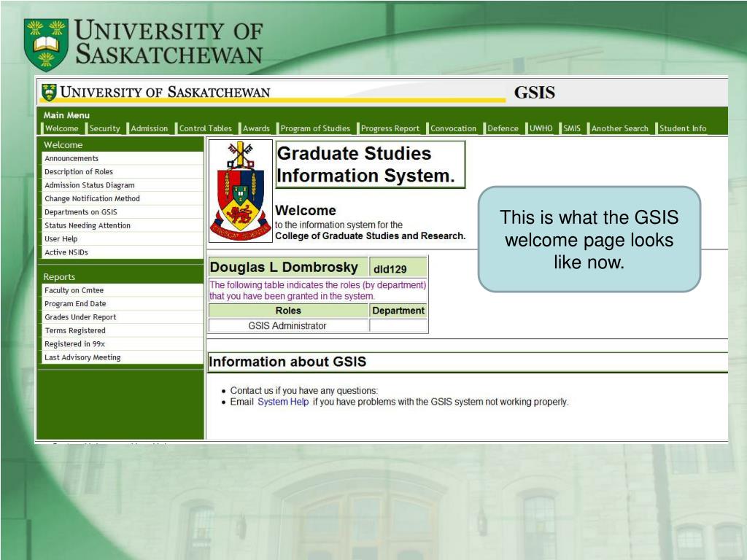Open the Program End Date report
This screenshot has width=747, height=560.
(123, 304)
